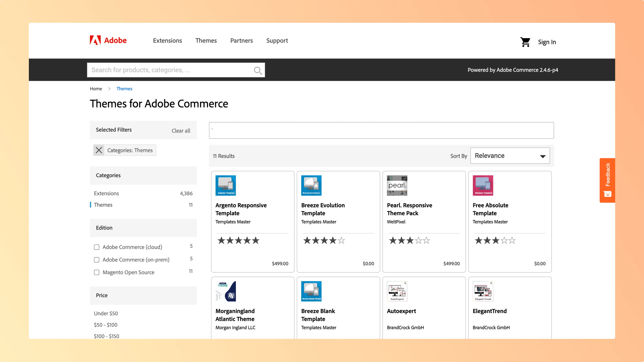Check Adobe Commerce (on-prem) edition filter
The width and height of the screenshot is (644, 362).
97,260
